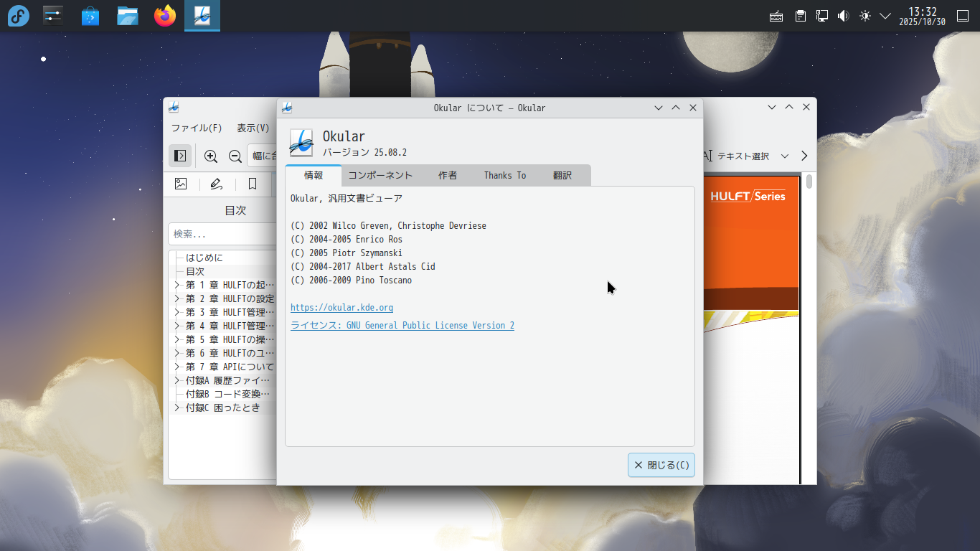Expand the 第 4 章 tree node
The image size is (980, 551).
pyautogui.click(x=176, y=326)
